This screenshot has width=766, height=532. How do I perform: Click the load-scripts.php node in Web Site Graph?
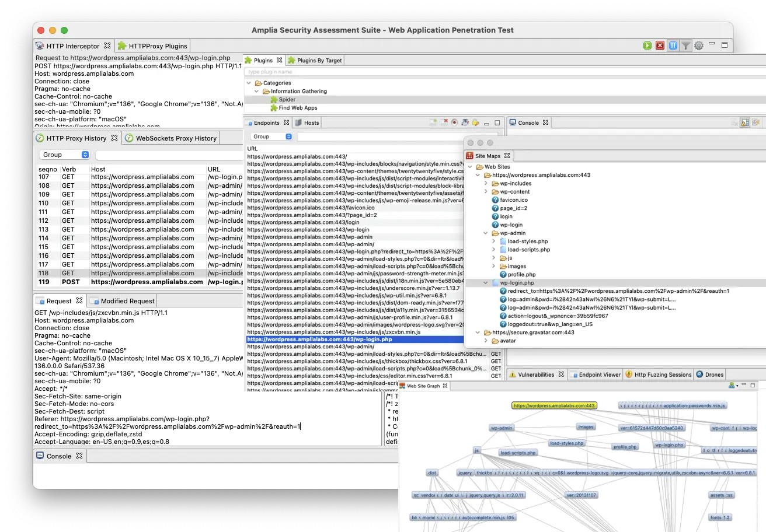click(x=518, y=453)
